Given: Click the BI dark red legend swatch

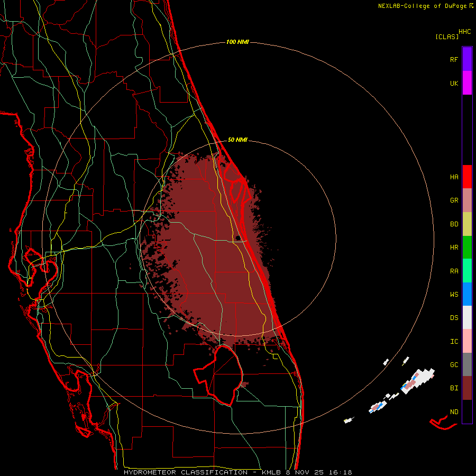Looking at the screenshot, I should pyautogui.click(x=467, y=388).
